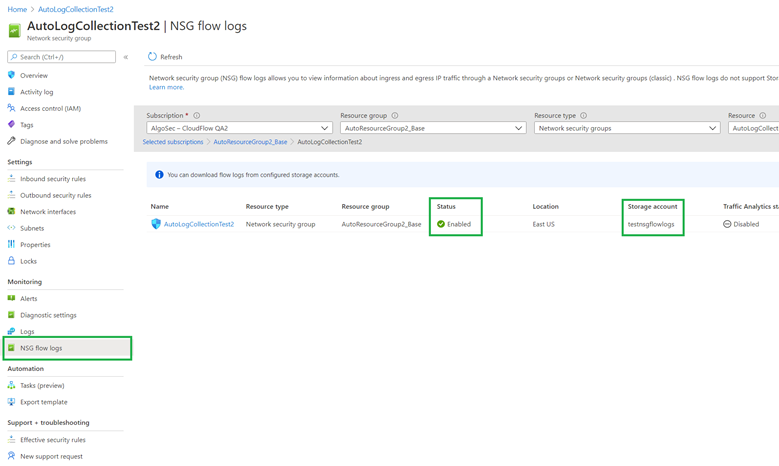Viewport: 779px width, 466px height.
Task: Focus the Search (Ctrl+/) input field
Action: (x=62, y=57)
